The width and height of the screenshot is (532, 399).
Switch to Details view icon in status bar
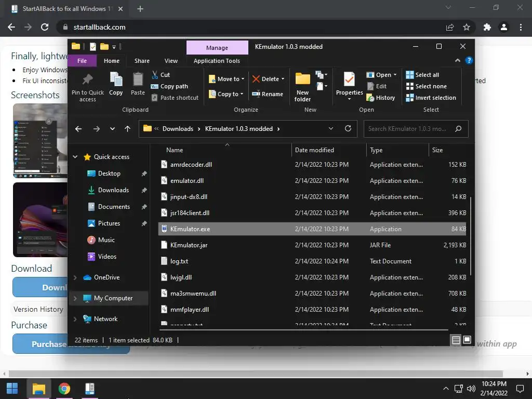click(456, 340)
